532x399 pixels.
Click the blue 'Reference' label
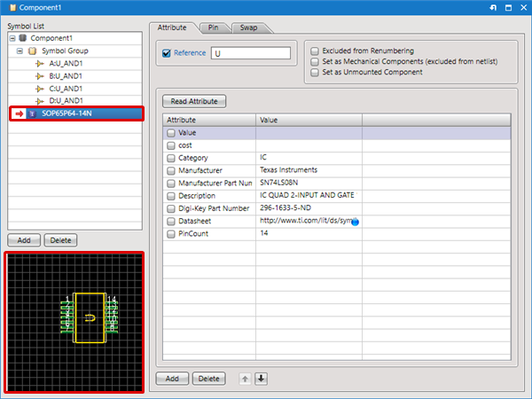[190, 53]
